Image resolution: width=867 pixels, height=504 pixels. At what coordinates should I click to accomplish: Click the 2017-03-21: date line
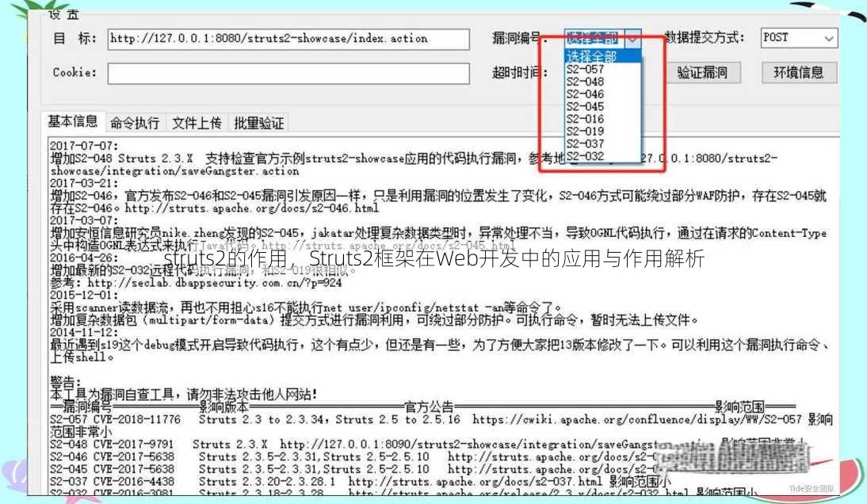point(84,183)
